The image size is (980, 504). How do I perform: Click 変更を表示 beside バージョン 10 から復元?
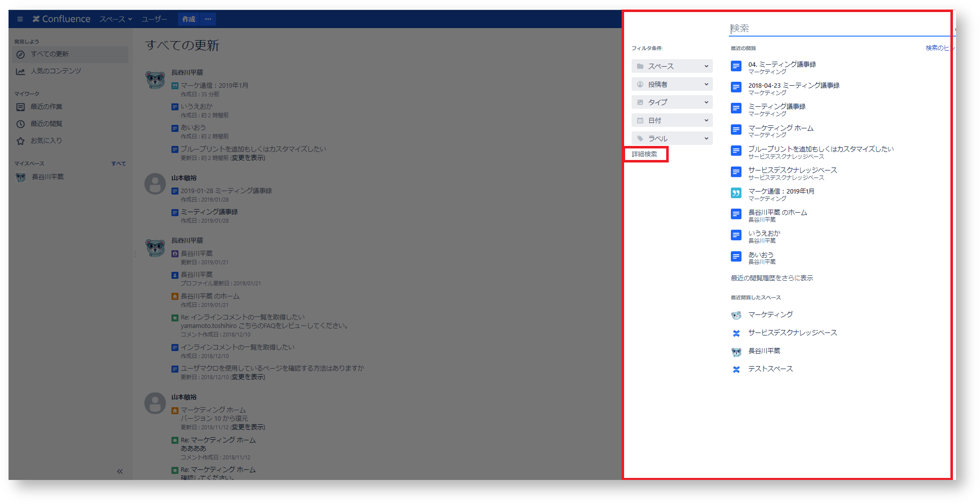click(248, 427)
